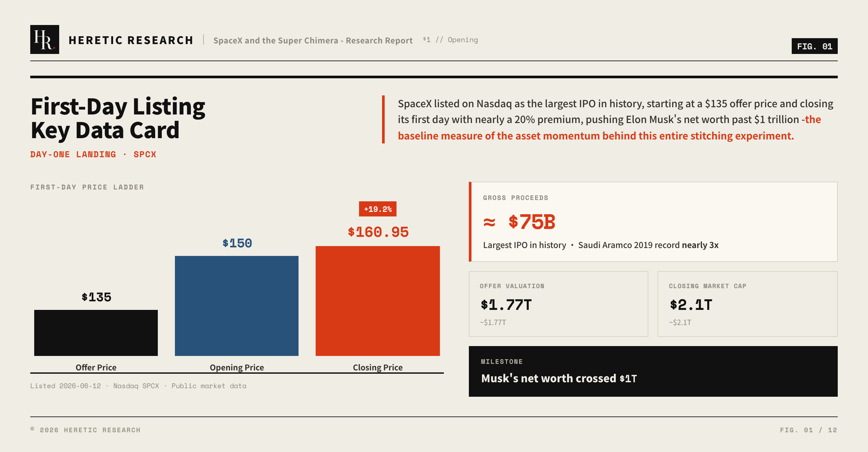868x452 pixels.
Task: Click the small '~$1.77T' footnote
Action: pyautogui.click(x=493, y=322)
